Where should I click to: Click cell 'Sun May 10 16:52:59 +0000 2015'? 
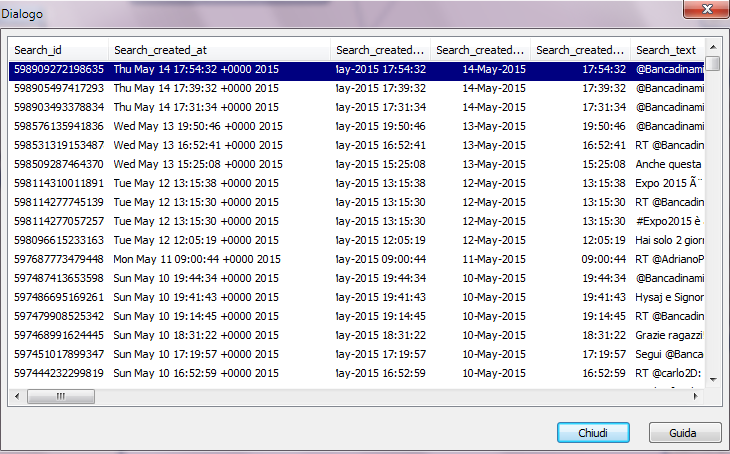[196, 373]
